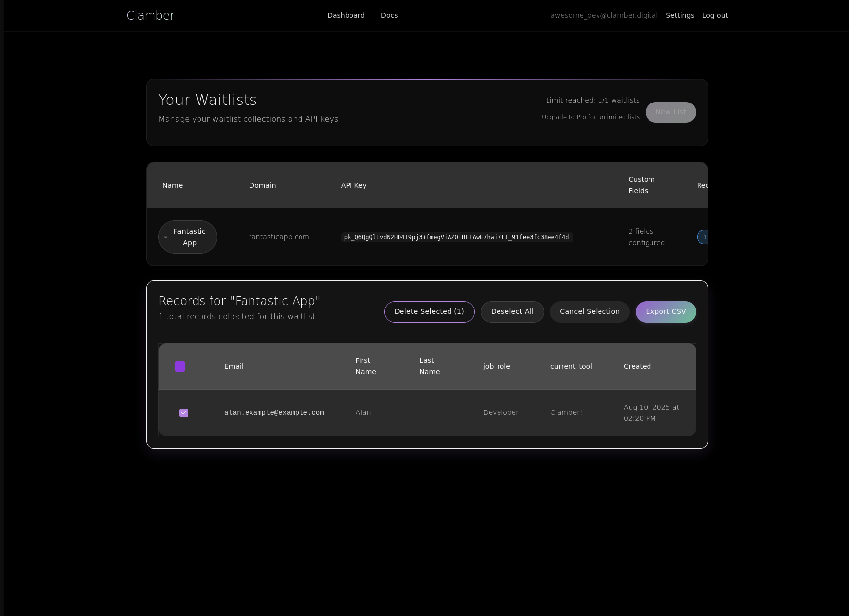Click the account email in header
The image size is (849, 616).
(x=604, y=15)
